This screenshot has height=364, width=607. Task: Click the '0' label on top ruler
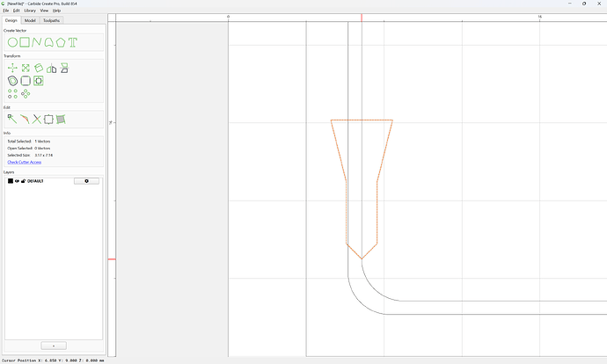(228, 17)
